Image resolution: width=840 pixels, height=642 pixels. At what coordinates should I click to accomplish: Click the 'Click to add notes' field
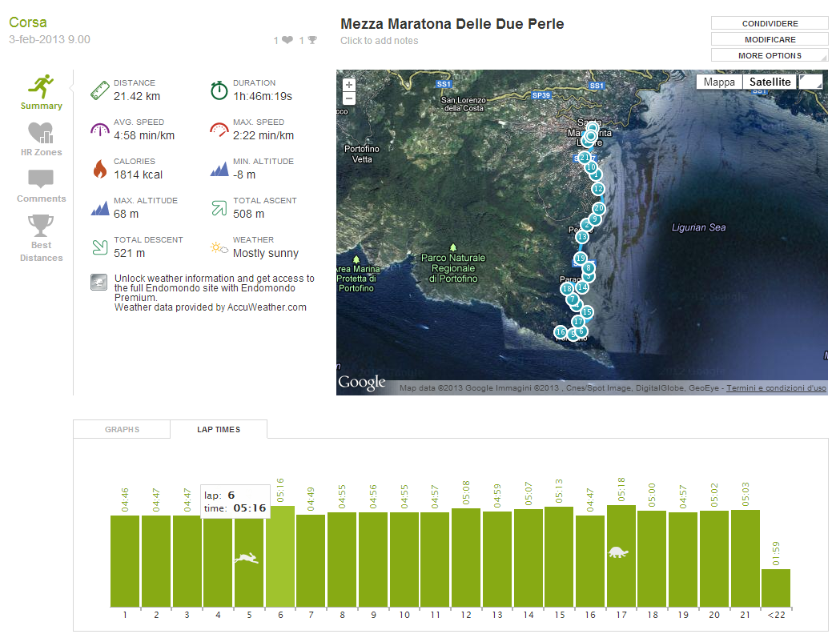380,41
